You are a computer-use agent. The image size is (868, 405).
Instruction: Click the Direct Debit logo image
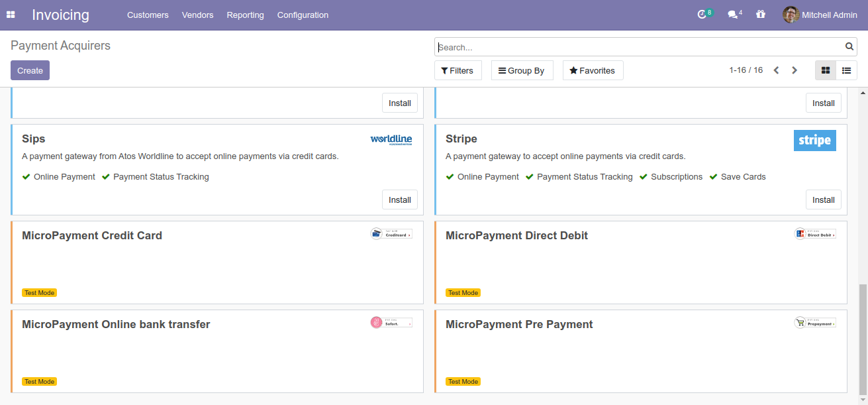tap(815, 233)
